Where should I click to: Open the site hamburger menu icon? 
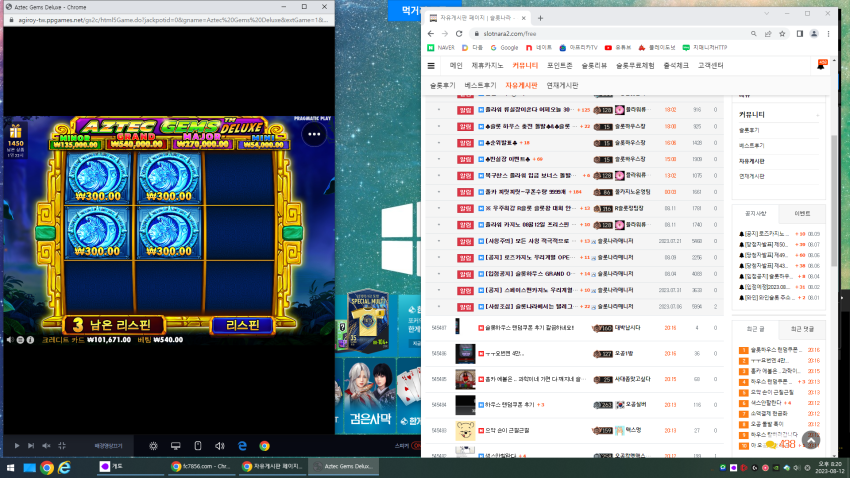click(x=431, y=66)
